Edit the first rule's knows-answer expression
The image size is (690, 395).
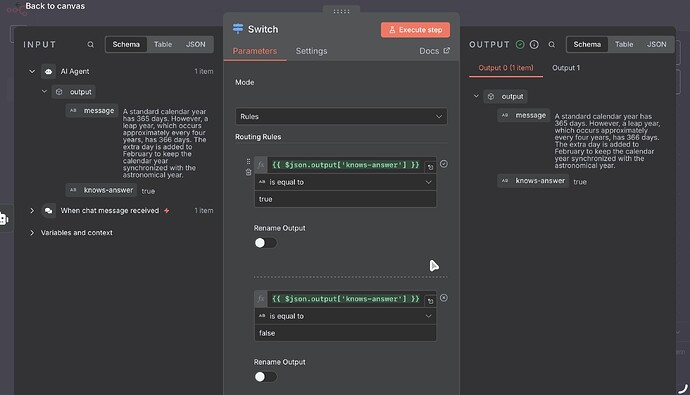345,165
